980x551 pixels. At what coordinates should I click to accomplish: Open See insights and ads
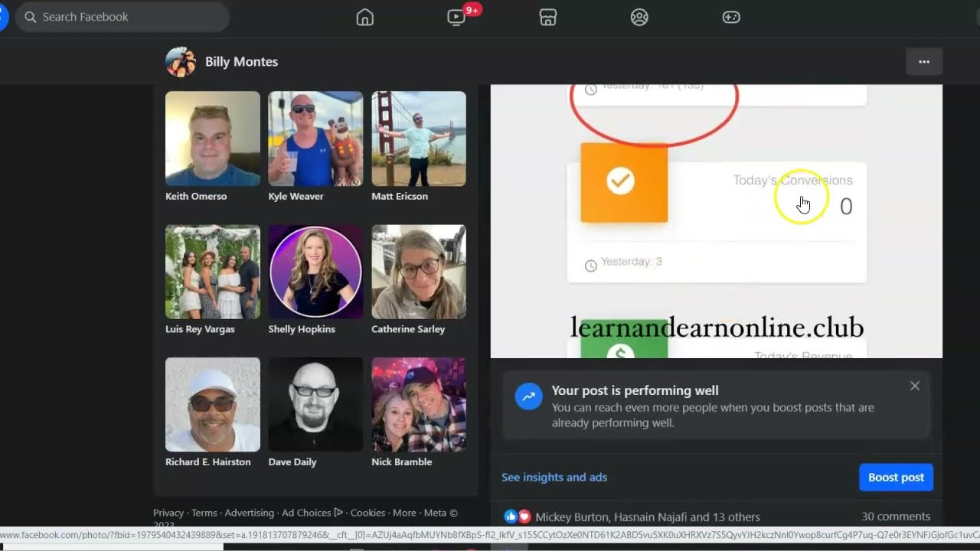tap(554, 477)
